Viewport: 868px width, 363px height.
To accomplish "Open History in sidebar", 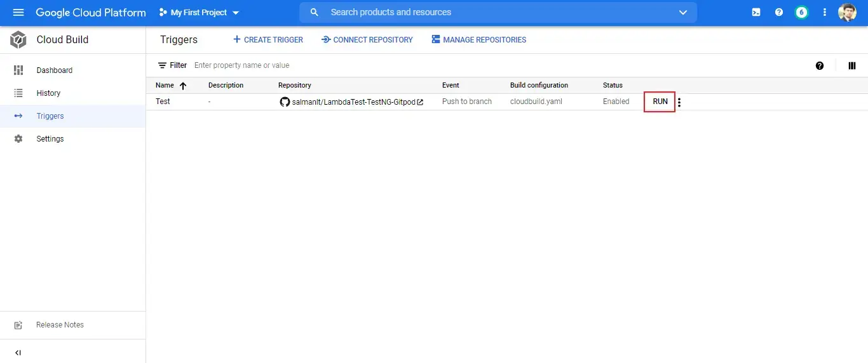I will tap(72, 93).
